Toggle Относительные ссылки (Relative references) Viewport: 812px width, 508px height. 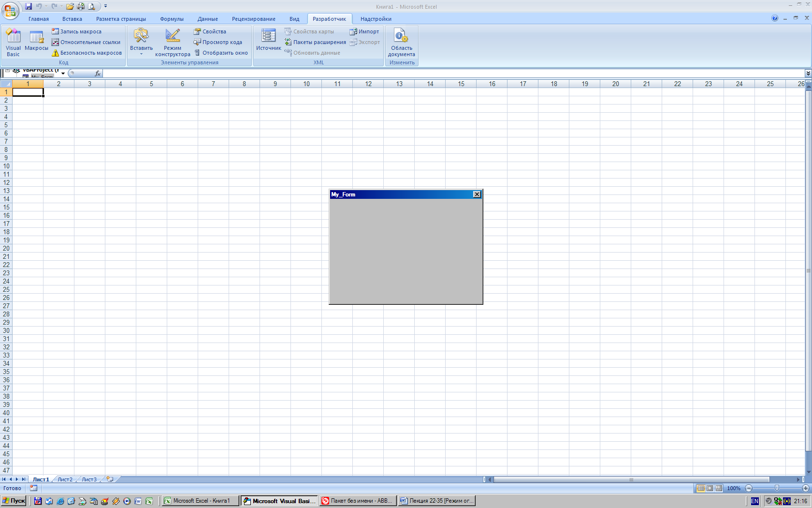tap(86, 42)
